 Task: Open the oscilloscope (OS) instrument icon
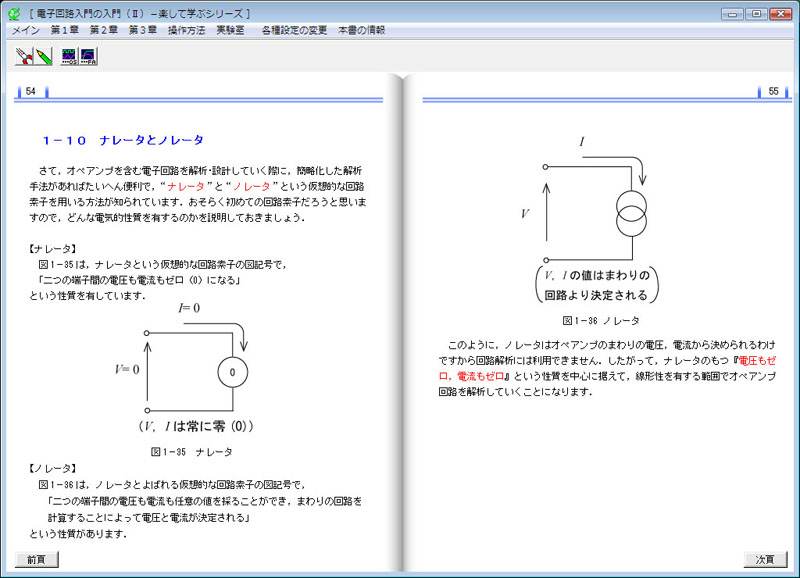click(69, 56)
